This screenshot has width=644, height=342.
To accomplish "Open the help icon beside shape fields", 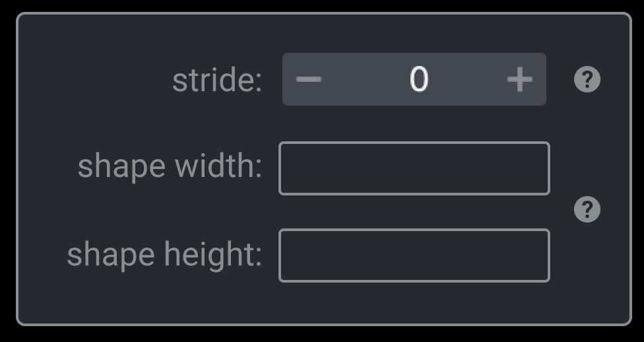I will [x=587, y=209].
